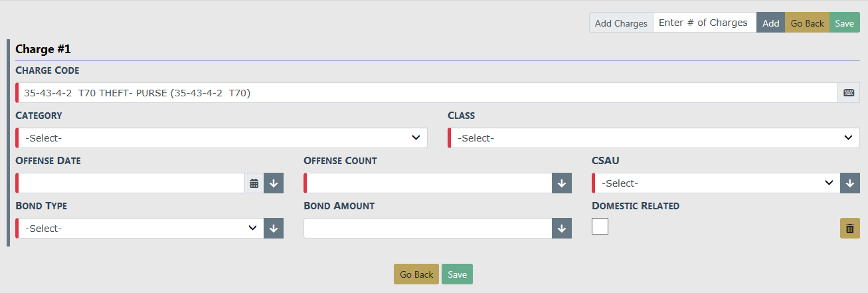This screenshot has width=868, height=293.
Task: Click the down-arrow button next to Offense Count
Action: pyautogui.click(x=562, y=183)
